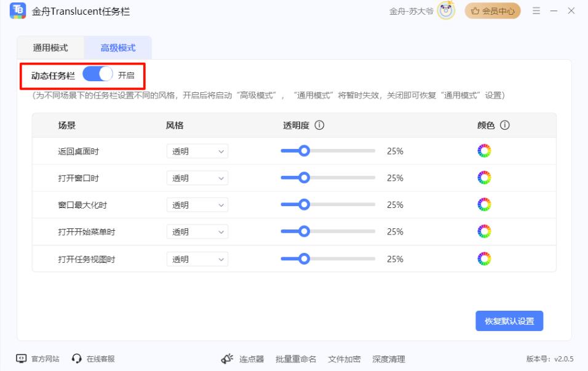Click transparency slider for 打开开始菜单时
Image resolution: width=588 pixels, height=371 pixels.
tap(328, 231)
